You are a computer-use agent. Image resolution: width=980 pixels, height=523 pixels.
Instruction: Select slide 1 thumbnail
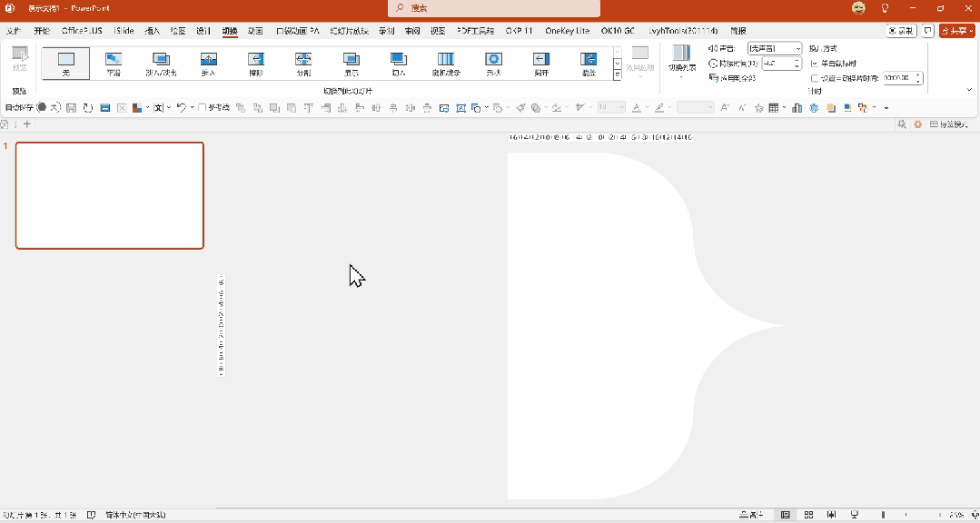click(x=109, y=195)
